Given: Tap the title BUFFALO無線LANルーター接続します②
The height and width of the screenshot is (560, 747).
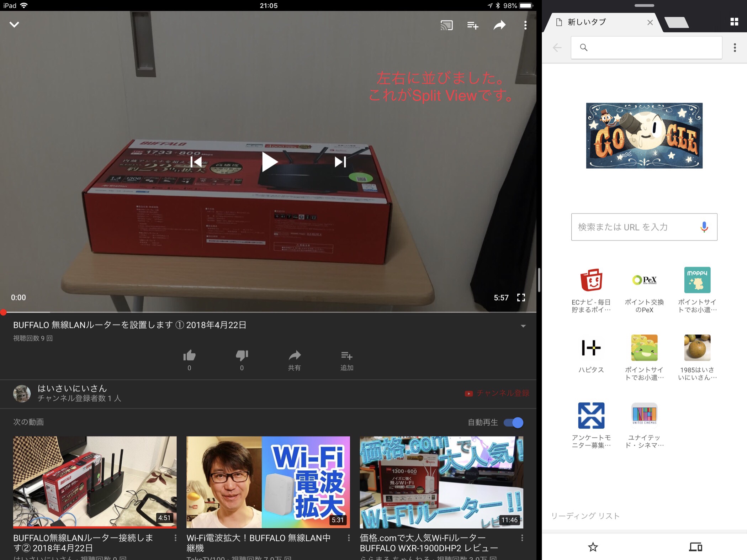Looking at the screenshot, I should (83, 543).
